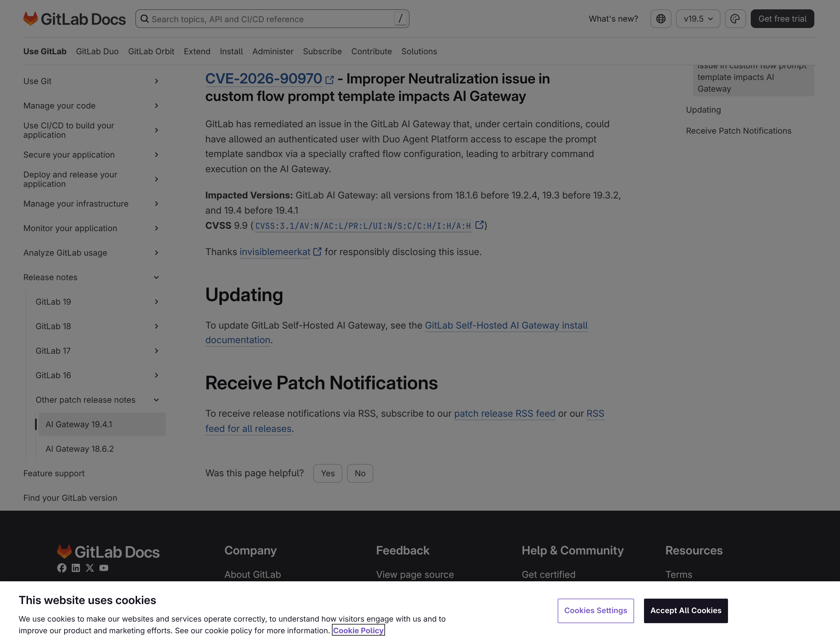840x642 pixels.
Task: Accept All Cookies in the banner
Action: 686,610
